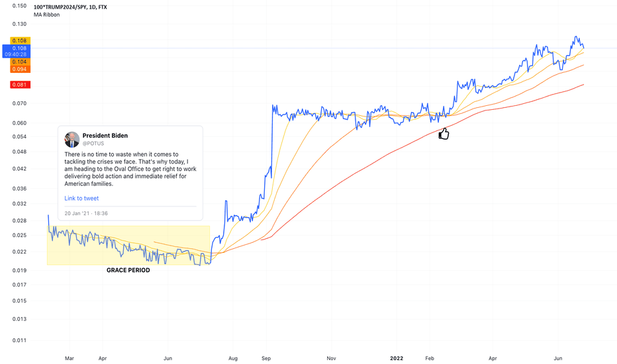This screenshot has width=617, height=364.
Task: Click the dark orange 0.094 label
Action: 20,69
